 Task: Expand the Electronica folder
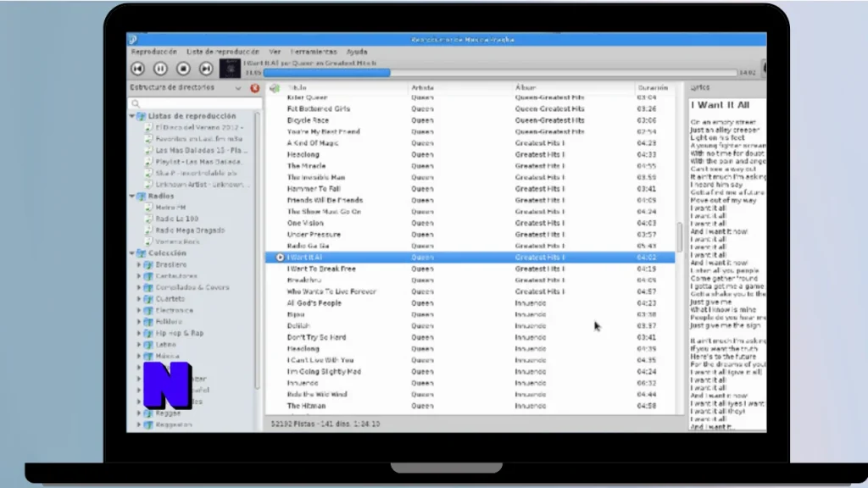[x=139, y=310]
